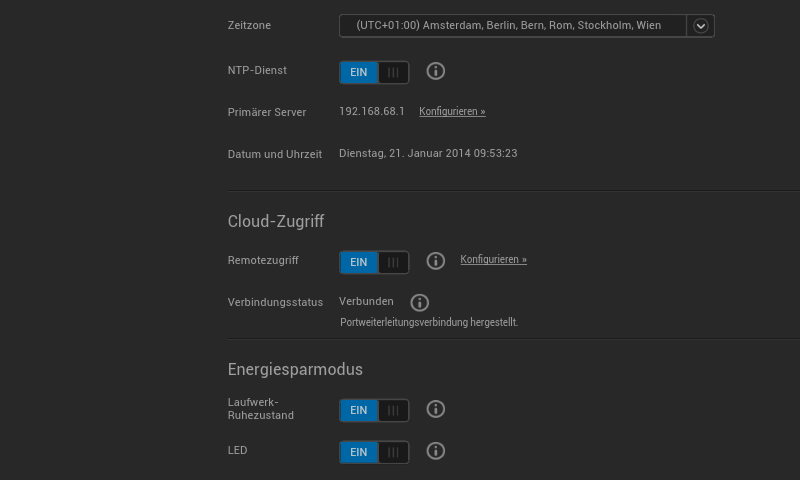This screenshot has width=800, height=480.
Task: Click the Verbunden status text
Action: point(366,301)
